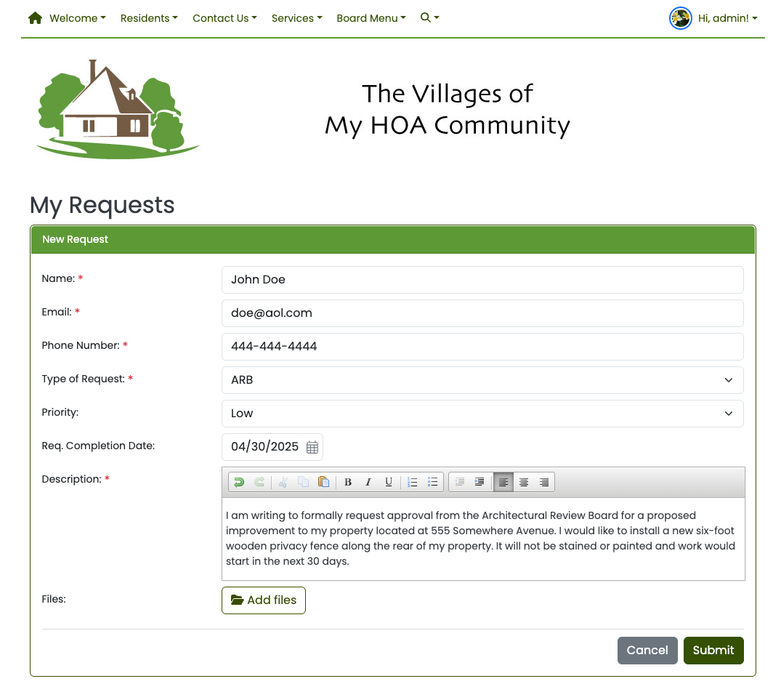The image size is (781, 700).
Task: Open the Priority dropdown
Action: click(x=482, y=414)
